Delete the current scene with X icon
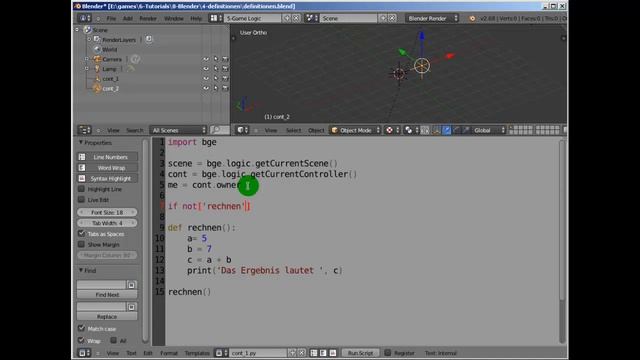The image size is (640, 360). click(x=392, y=18)
